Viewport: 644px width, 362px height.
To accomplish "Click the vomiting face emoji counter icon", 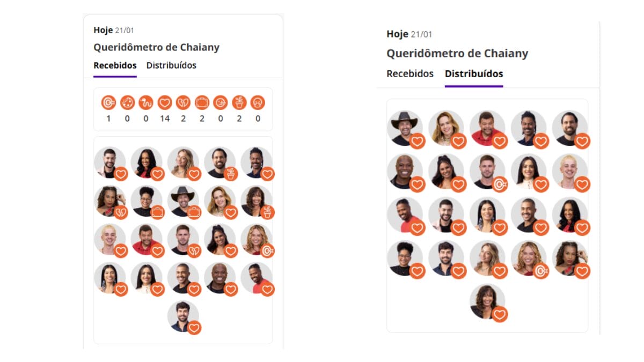I will coord(258,102).
